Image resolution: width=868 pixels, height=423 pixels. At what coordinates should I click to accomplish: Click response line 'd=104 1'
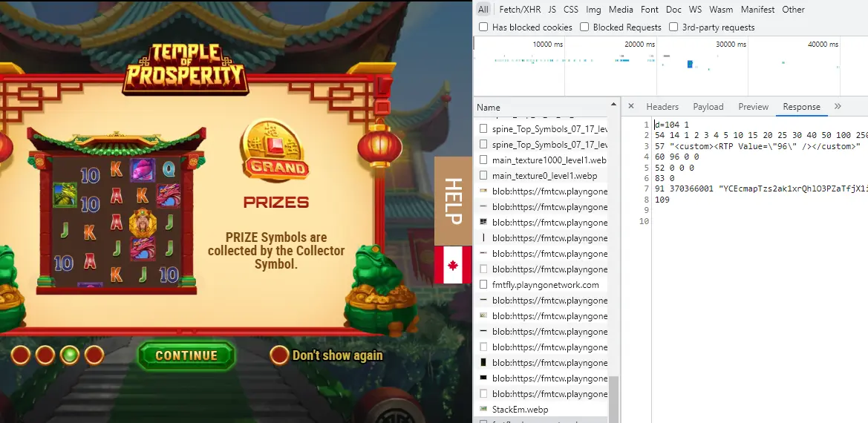coord(672,125)
